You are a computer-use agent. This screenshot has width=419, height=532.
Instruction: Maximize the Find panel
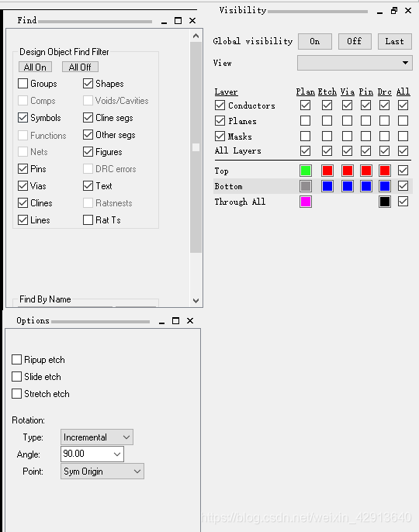point(178,21)
